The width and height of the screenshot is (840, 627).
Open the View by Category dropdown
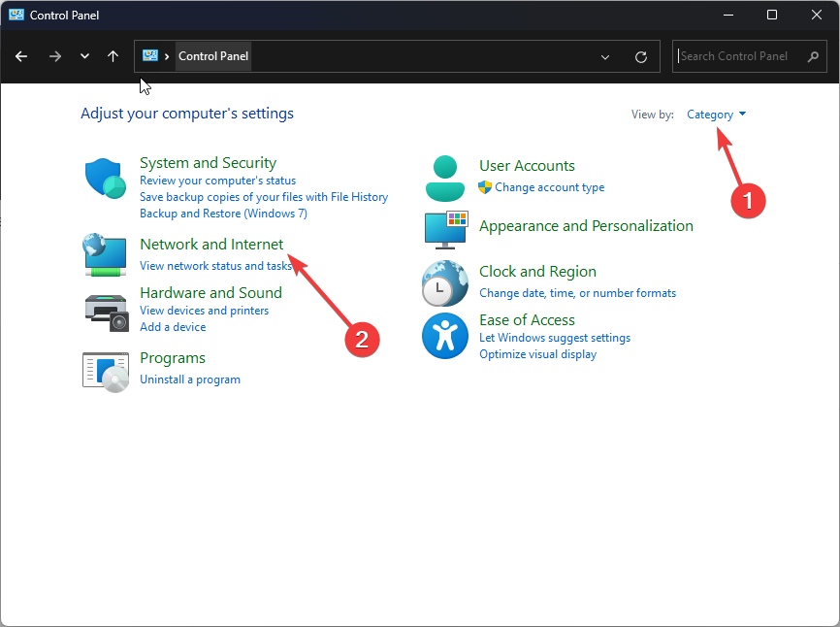point(716,115)
